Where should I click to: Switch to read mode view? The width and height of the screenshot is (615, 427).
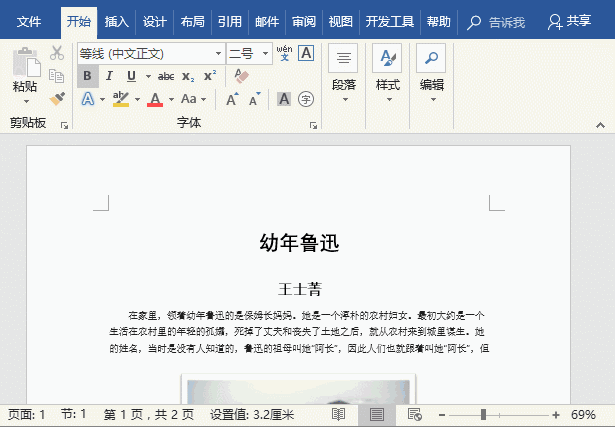[338, 414]
